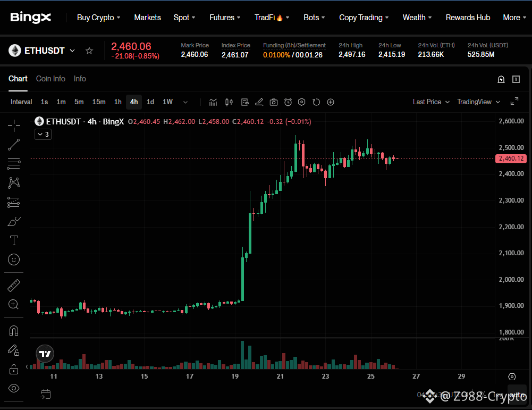Click the 2,460.12 current price tag
This screenshot has width=532, height=410.
[511, 158]
